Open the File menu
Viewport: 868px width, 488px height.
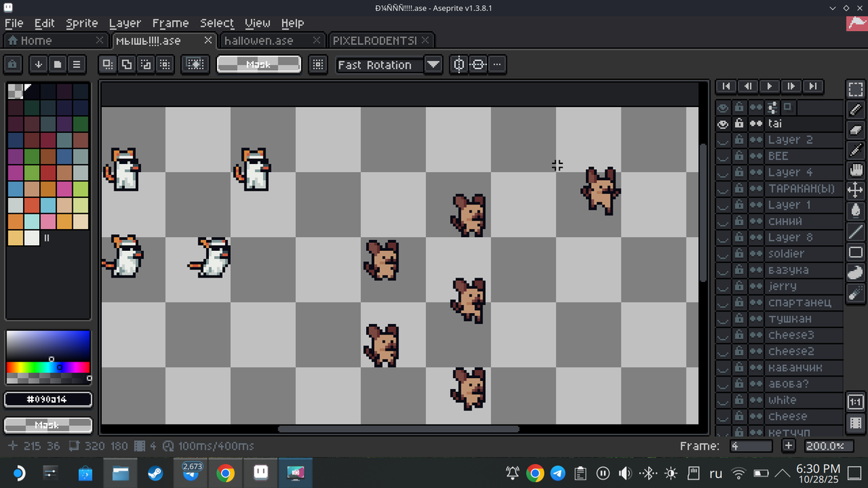(14, 23)
